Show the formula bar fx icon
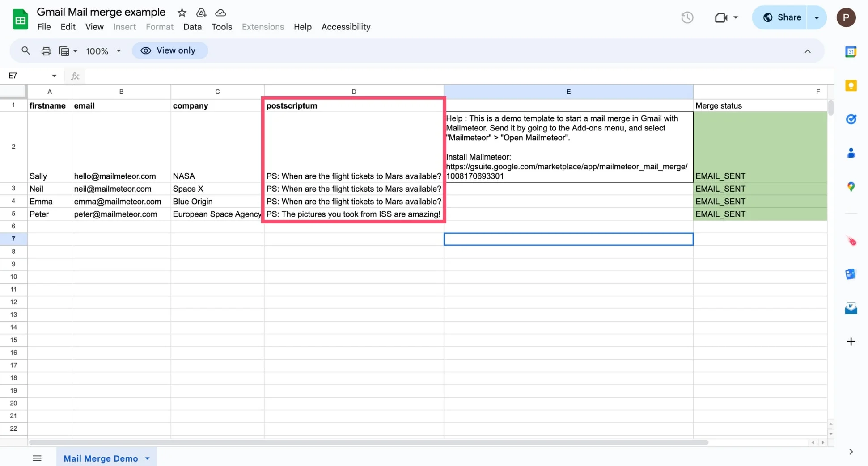Image resolution: width=868 pixels, height=466 pixels. (75, 76)
